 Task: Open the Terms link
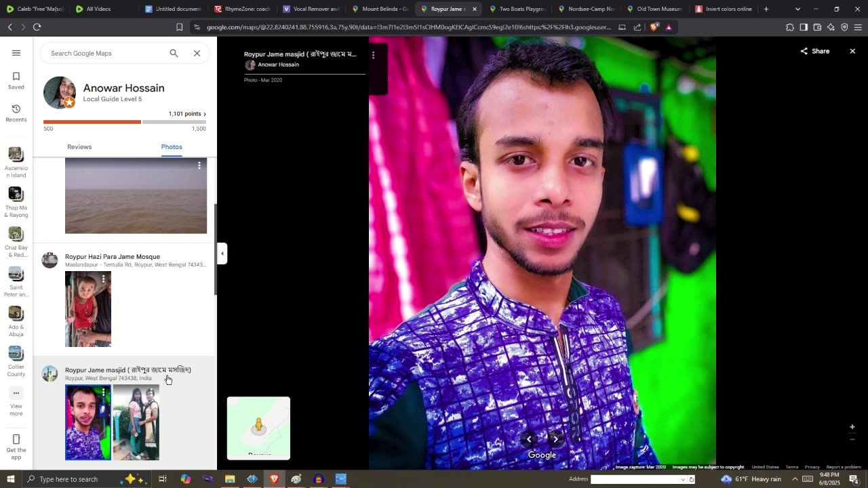[x=792, y=467]
